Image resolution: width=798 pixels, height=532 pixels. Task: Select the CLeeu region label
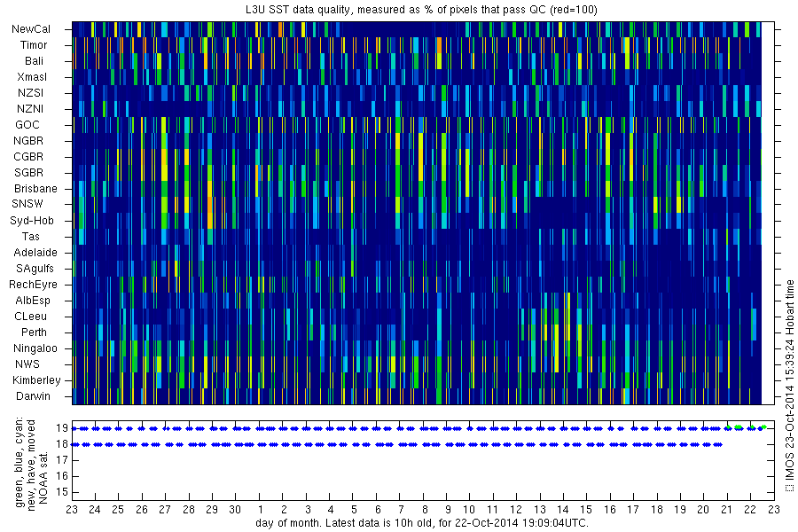pos(30,317)
